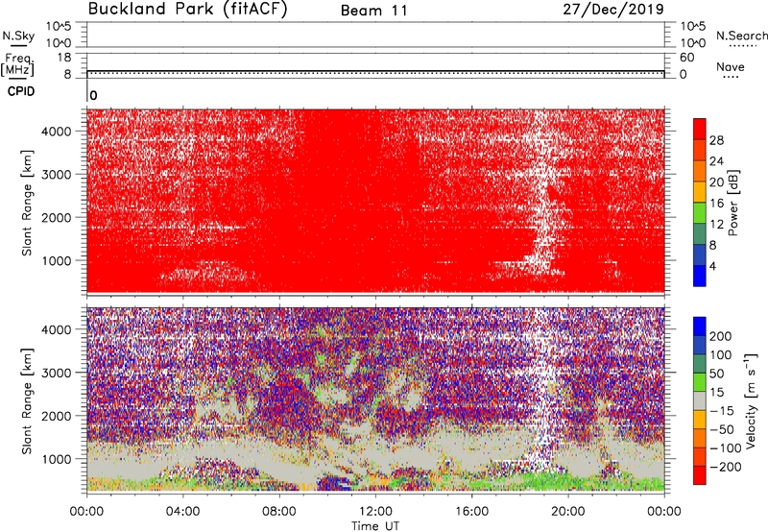Click the 'Buckland Park (fitACF)' plot title
This screenshot has height=532, width=768.
click(187, 9)
